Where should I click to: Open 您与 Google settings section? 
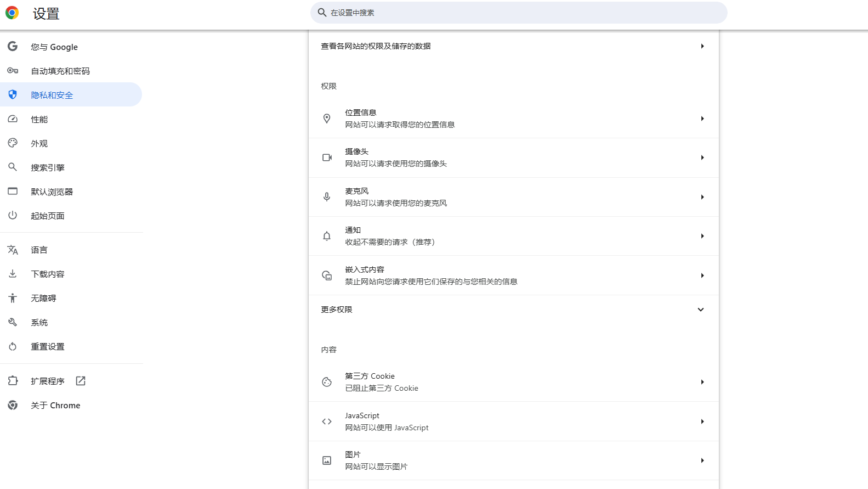[x=71, y=47]
